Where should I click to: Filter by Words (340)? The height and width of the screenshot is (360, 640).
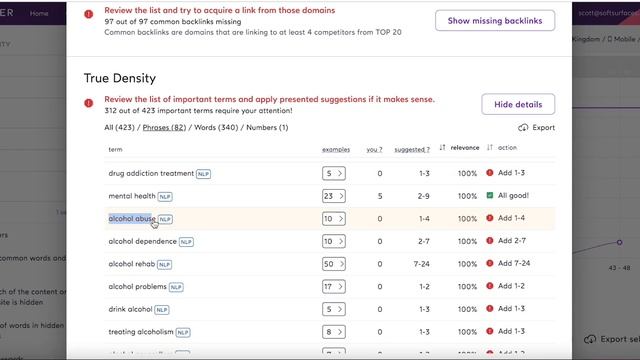[x=216, y=127]
